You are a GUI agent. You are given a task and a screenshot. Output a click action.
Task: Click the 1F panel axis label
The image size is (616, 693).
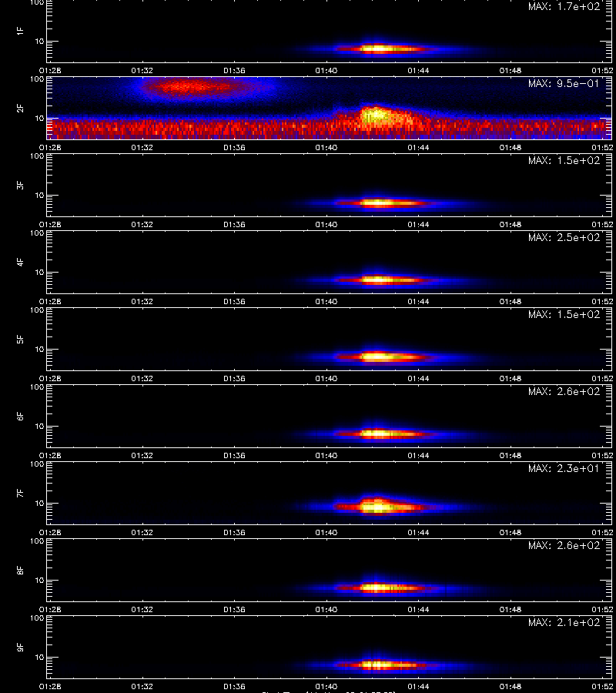pos(20,32)
